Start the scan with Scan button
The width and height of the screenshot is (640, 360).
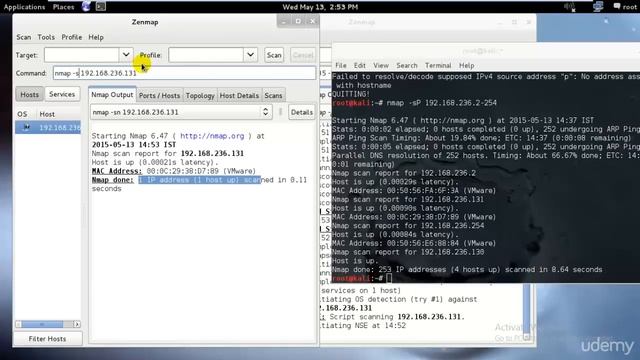tap(274, 55)
